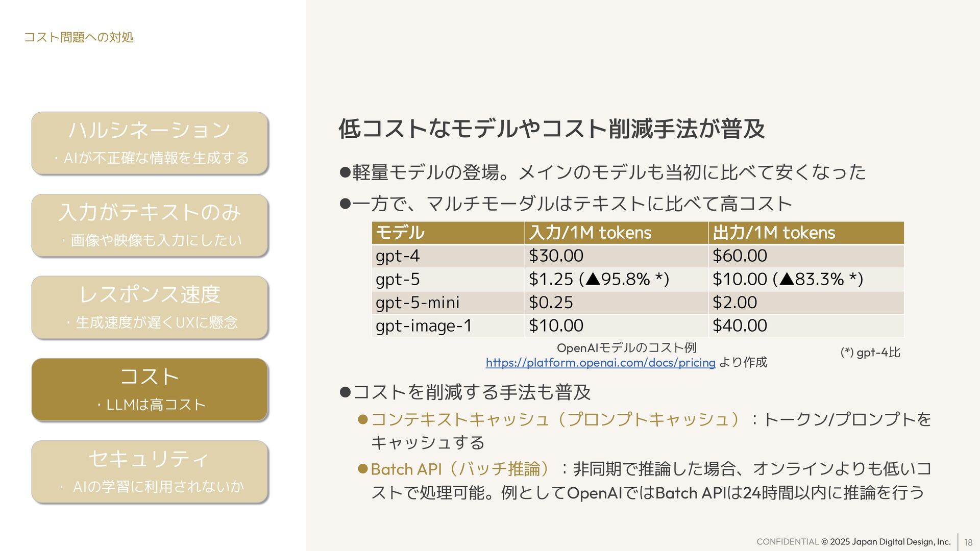Click the レスポンス速度 box
Screen dimensions: 980x551
point(150,307)
